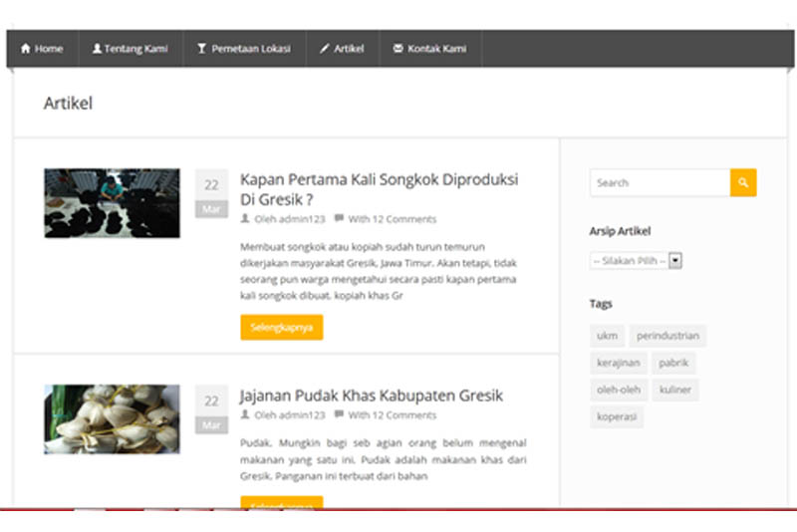Click inside the Search input field
Screen dimensions: 797x532
[x=660, y=182]
